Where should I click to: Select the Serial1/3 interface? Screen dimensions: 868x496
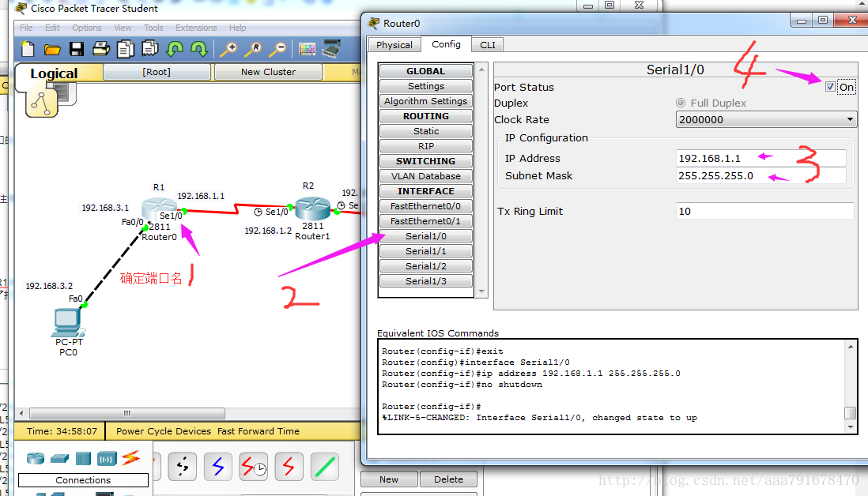(425, 281)
